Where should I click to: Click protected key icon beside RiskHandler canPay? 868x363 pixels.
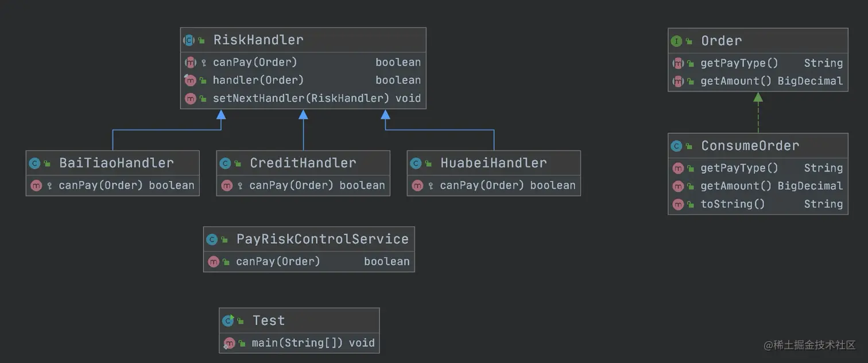pos(204,63)
